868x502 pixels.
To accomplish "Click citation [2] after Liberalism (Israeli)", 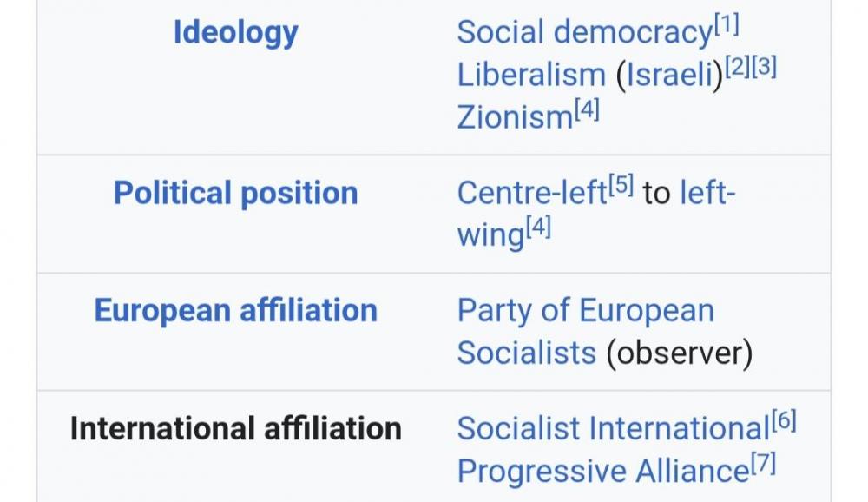I will click(x=738, y=68).
